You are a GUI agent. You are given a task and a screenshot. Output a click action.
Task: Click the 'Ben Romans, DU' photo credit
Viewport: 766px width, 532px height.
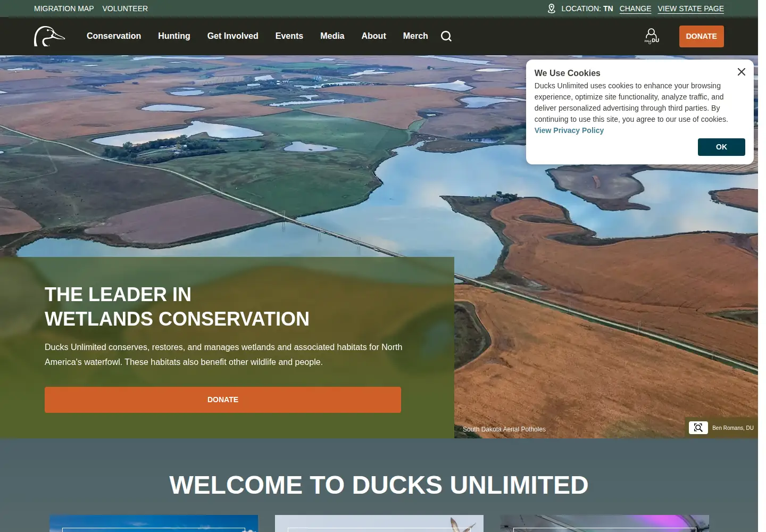[733, 428]
